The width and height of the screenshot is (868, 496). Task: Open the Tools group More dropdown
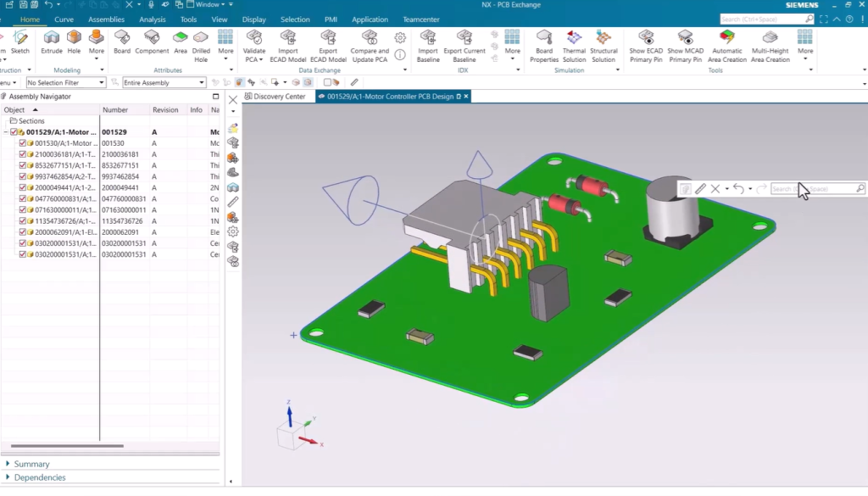[805, 46]
